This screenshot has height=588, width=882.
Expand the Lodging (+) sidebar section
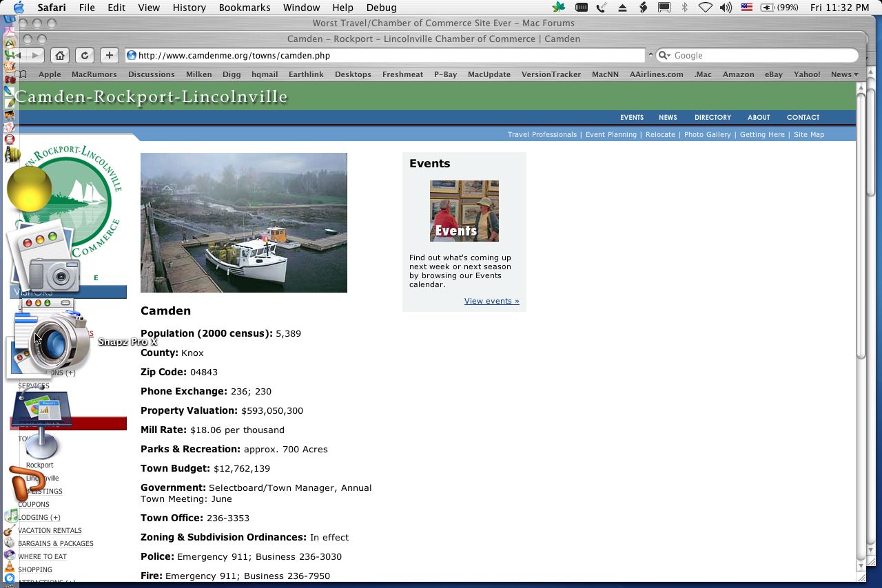(x=39, y=517)
